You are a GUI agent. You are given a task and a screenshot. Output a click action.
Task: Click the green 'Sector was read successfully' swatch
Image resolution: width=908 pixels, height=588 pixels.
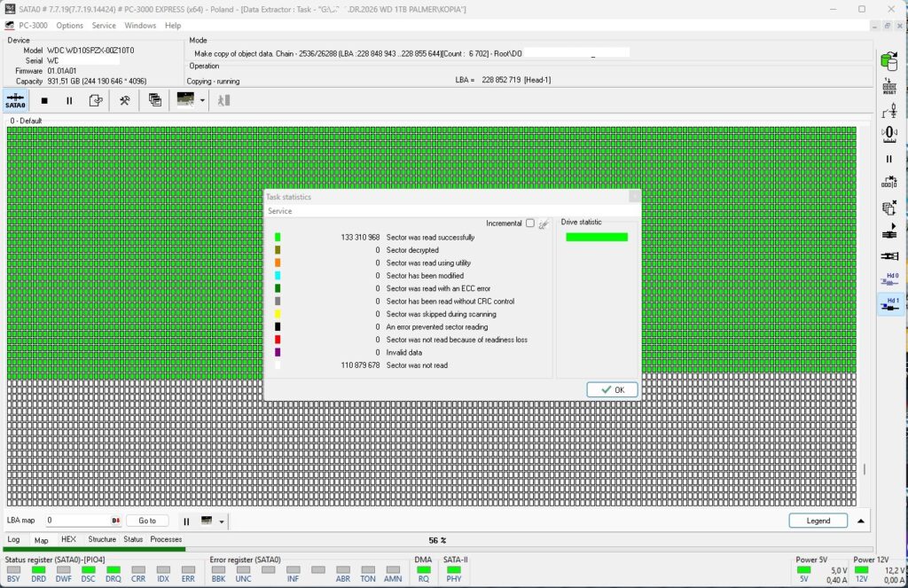278,237
